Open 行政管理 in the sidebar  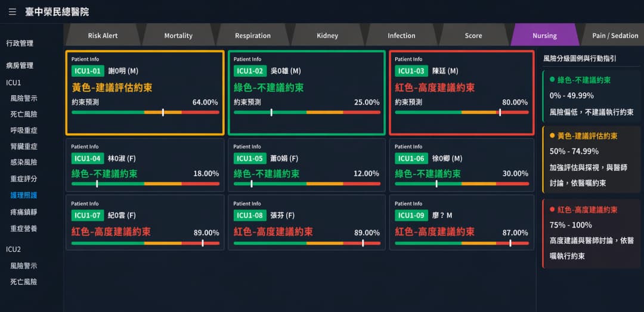pos(20,43)
